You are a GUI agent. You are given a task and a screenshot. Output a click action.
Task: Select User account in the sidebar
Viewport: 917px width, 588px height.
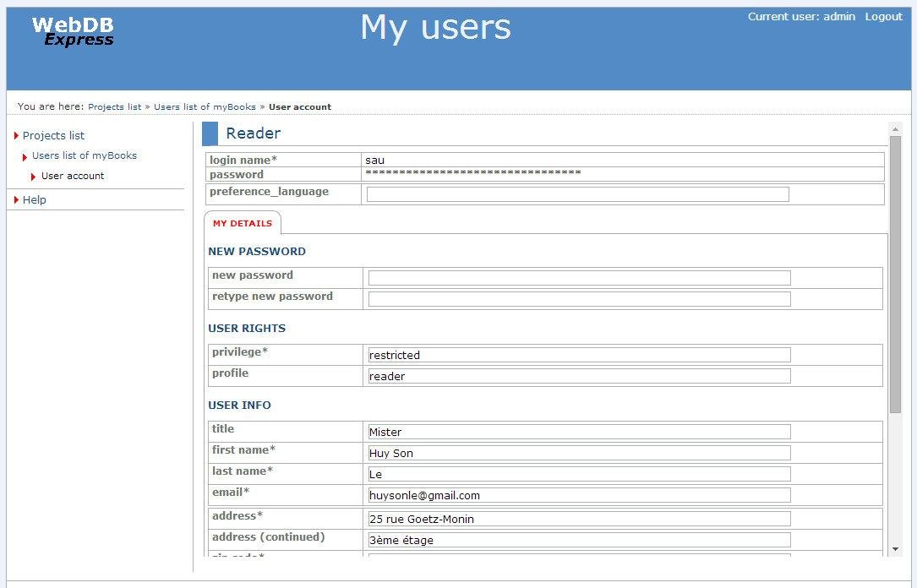click(x=73, y=177)
